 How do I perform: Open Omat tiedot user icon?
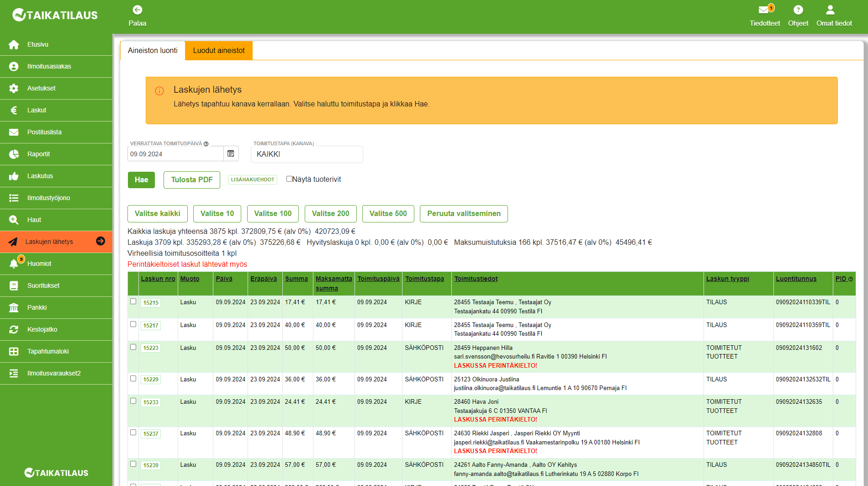point(831,10)
